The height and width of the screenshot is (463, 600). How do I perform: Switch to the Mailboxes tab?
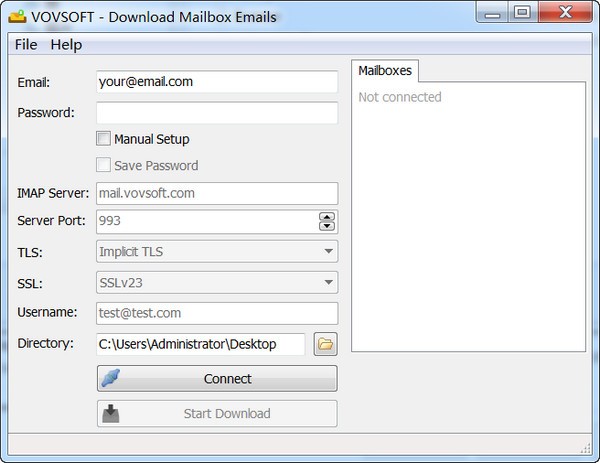385,70
